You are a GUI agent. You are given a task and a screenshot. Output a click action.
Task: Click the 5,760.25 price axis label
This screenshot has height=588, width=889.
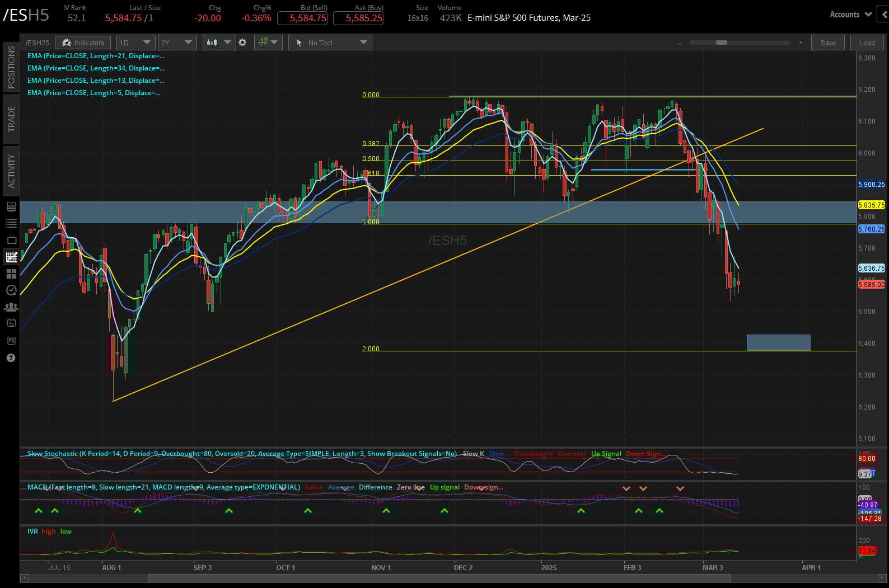[x=872, y=229]
